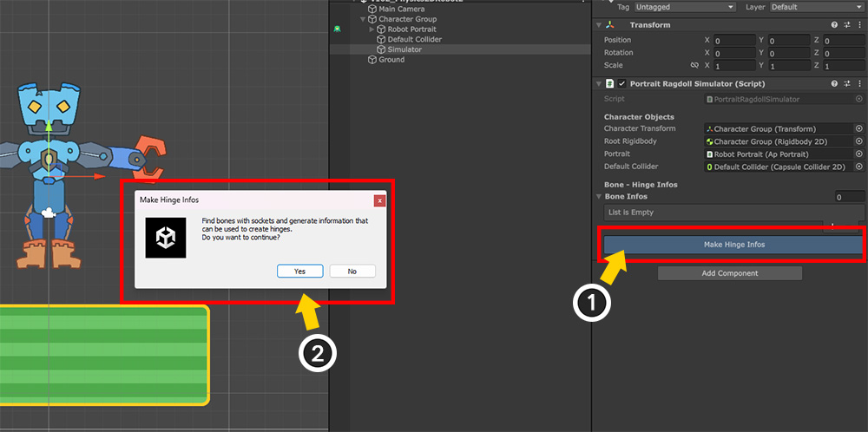The image size is (868, 432).
Task: Click object picker for Root Rigidbody field
Action: pos(858,141)
